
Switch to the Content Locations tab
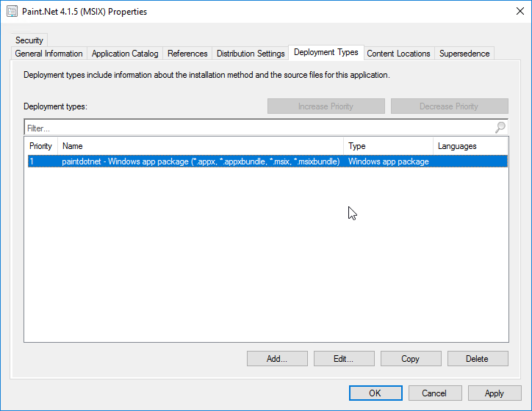[x=398, y=54]
